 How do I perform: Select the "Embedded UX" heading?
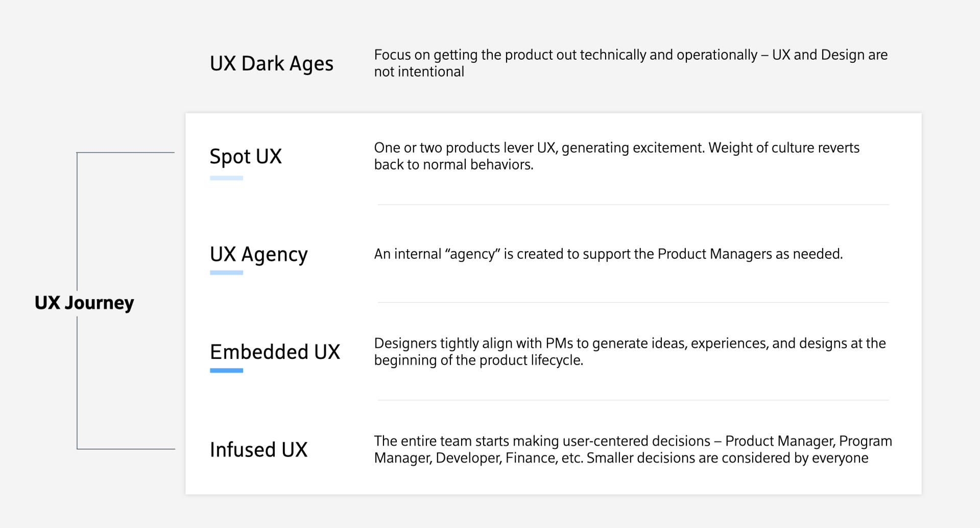click(x=275, y=352)
